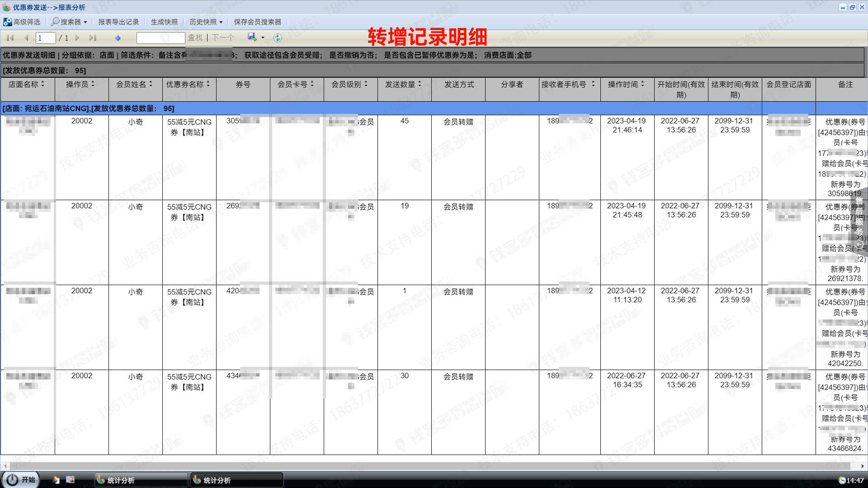Sort by 发送数量 column
Viewport: 868px width, 488px height.
click(404, 84)
